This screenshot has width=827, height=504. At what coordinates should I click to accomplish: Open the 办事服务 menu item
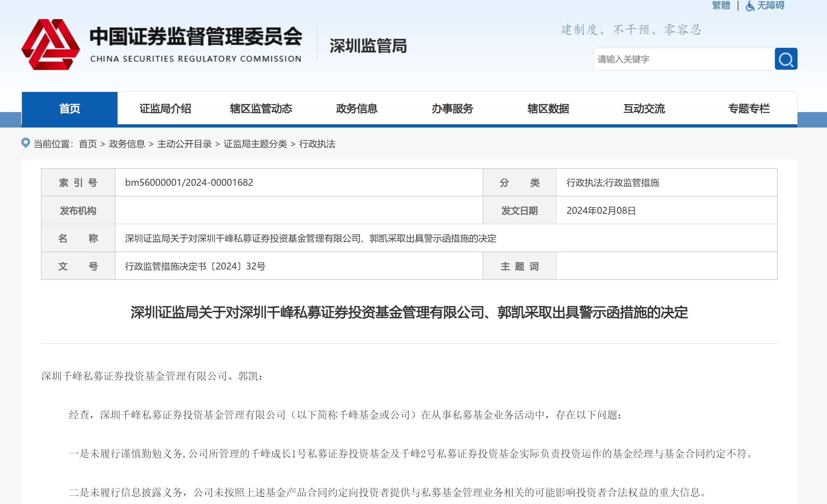click(x=452, y=108)
